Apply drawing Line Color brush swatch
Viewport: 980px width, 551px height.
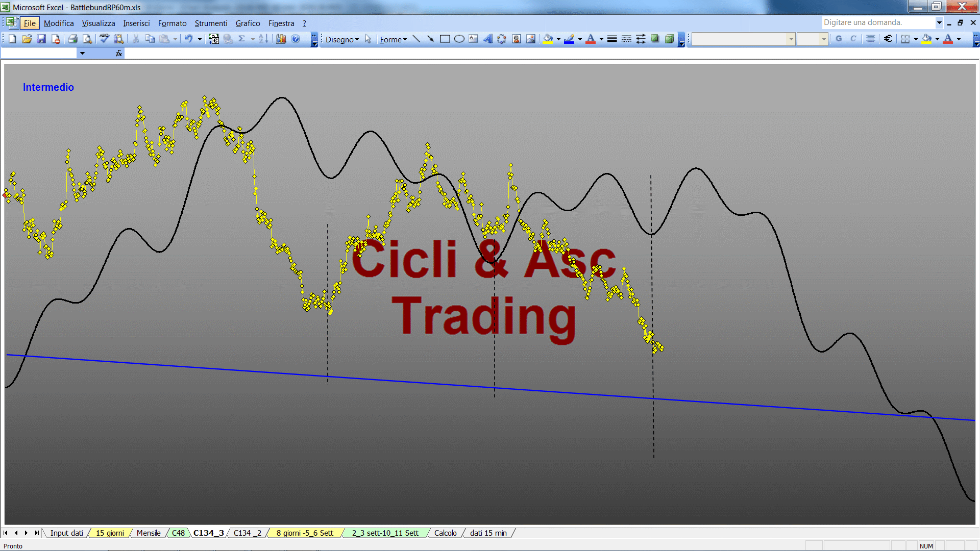click(x=570, y=39)
